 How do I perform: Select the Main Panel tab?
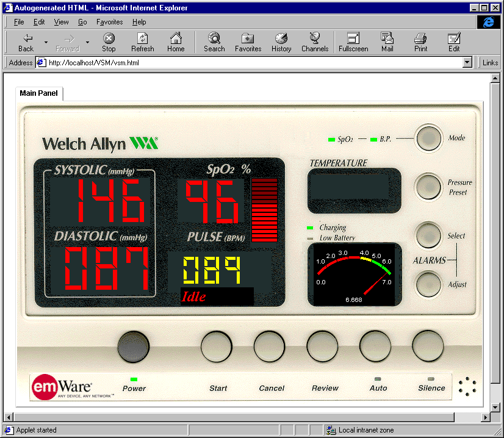(x=39, y=93)
